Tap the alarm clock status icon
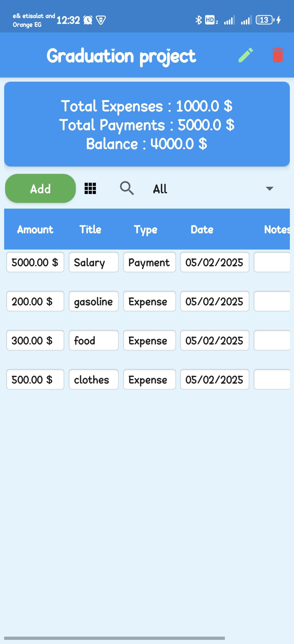The width and height of the screenshot is (294, 644). coord(88,20)
